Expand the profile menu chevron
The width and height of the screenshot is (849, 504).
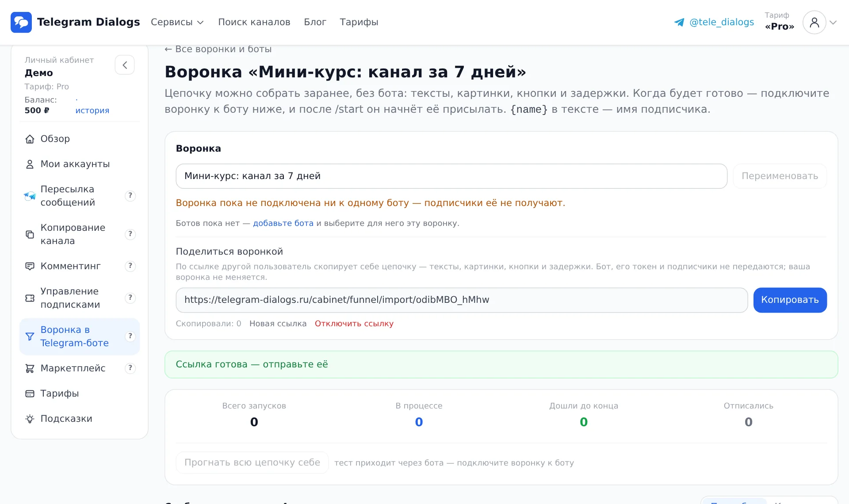(833, 23)
